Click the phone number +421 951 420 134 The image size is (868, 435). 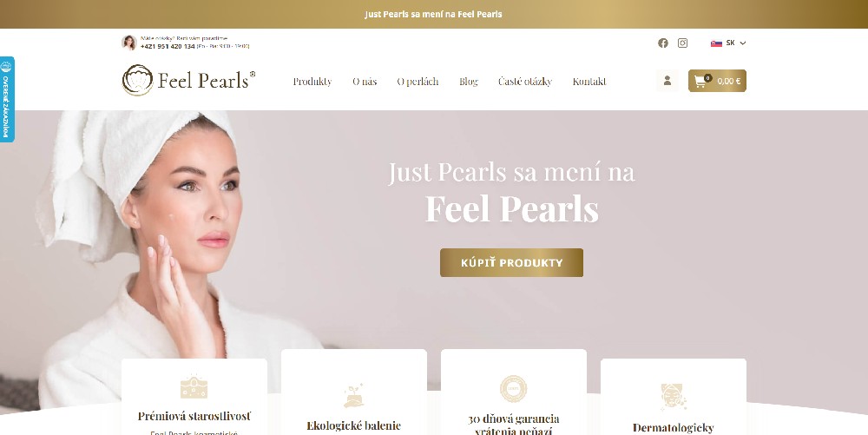click(x=168, y=47)
